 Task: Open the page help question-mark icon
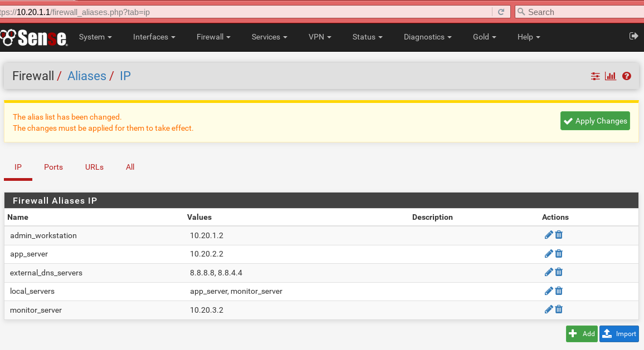tap(626, 76)
